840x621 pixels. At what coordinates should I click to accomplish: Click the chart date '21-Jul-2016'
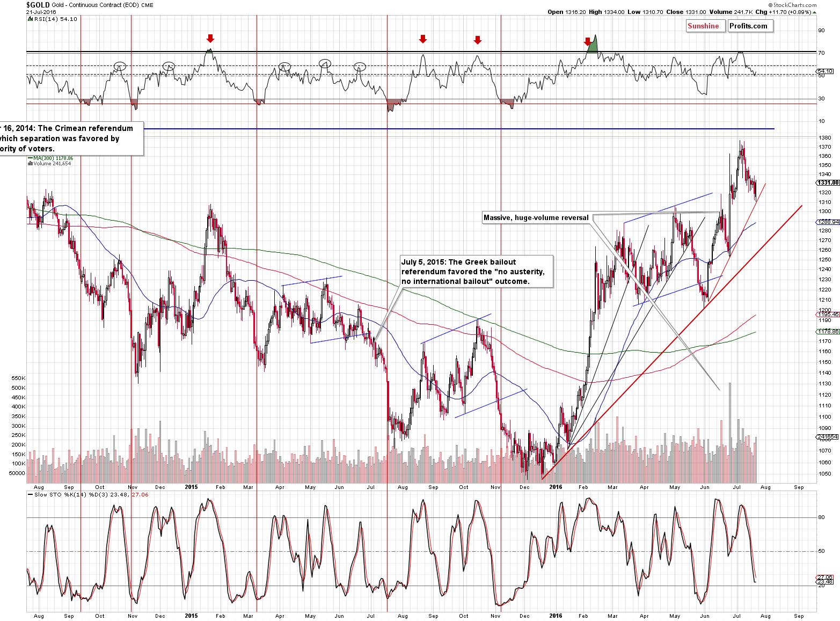(41, 12)
